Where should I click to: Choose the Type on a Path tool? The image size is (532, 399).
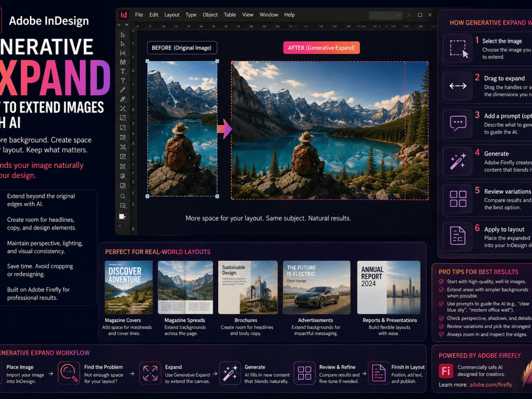coord(123,81)
